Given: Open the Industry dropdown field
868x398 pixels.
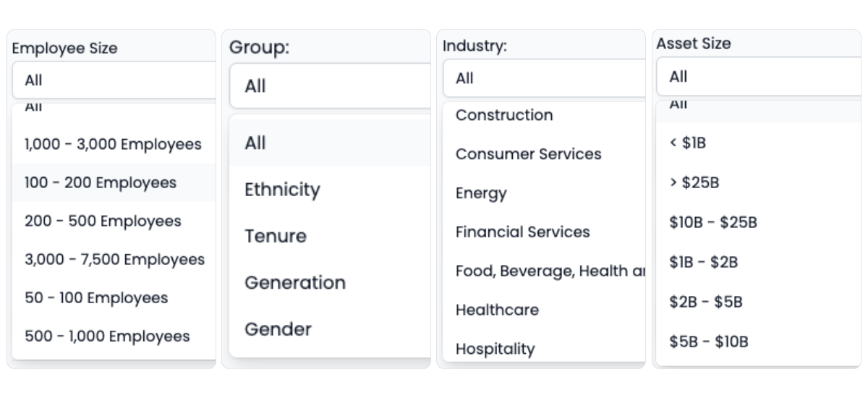Looking at the screenshot, I should click(543, 78).
